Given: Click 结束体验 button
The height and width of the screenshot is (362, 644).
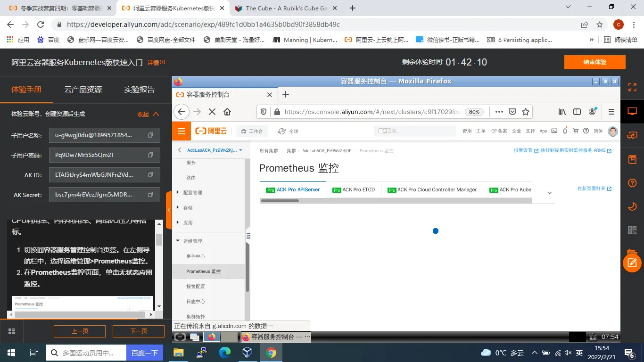Looking at the screenshot, I should (x=594, y=62).
